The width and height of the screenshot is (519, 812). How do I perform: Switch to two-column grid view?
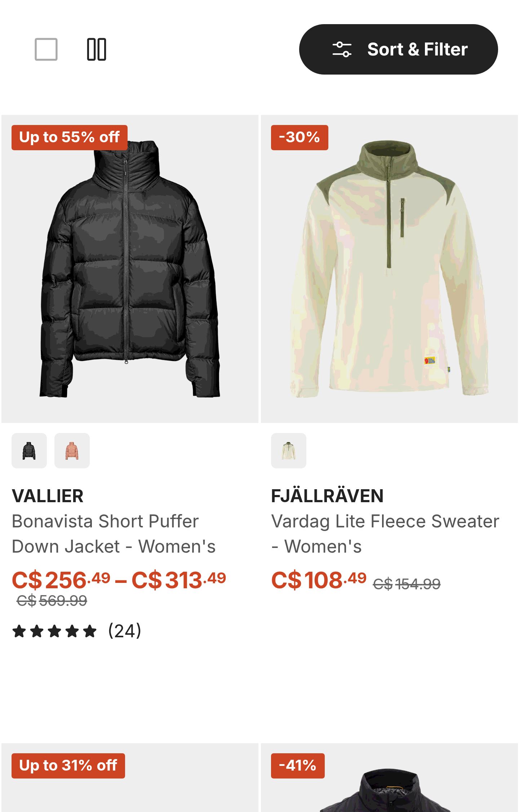[97, 49]
